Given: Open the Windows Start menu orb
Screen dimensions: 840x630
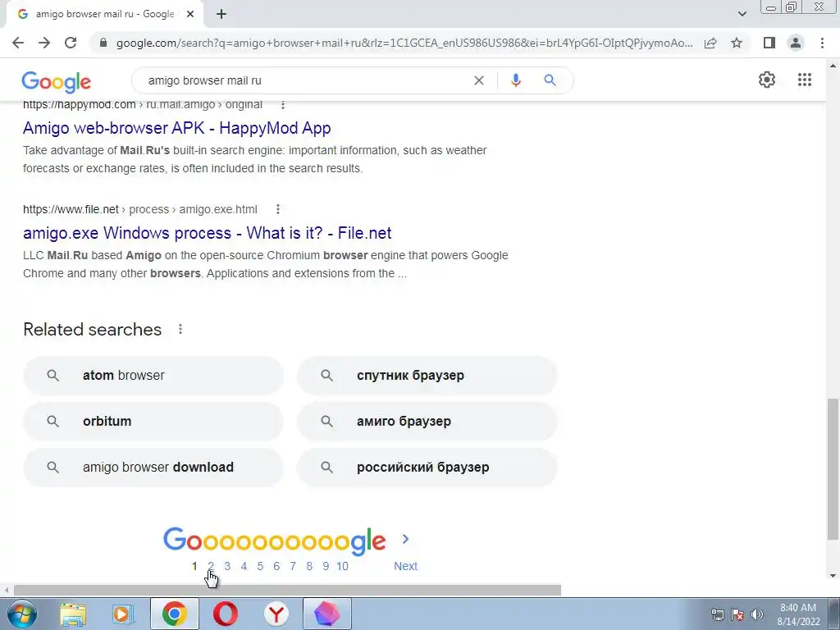Looking at the screenshot, I should pyautogui.click(x=22, y=614).
